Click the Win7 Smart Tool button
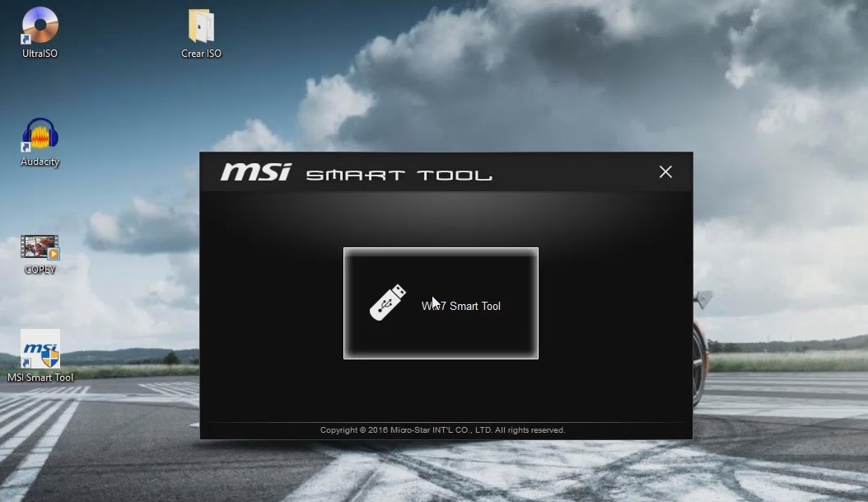Viewport: 868px width, 502px height. coord(441,303)
